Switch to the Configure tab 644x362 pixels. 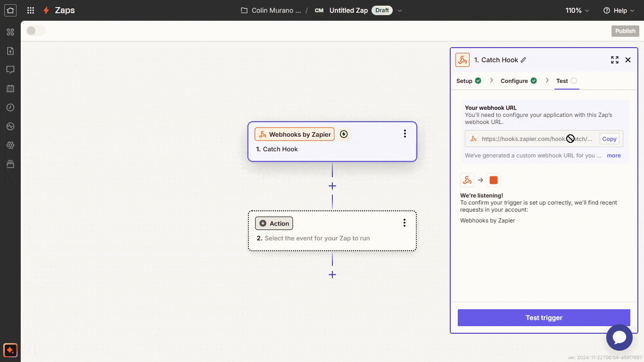519,81
